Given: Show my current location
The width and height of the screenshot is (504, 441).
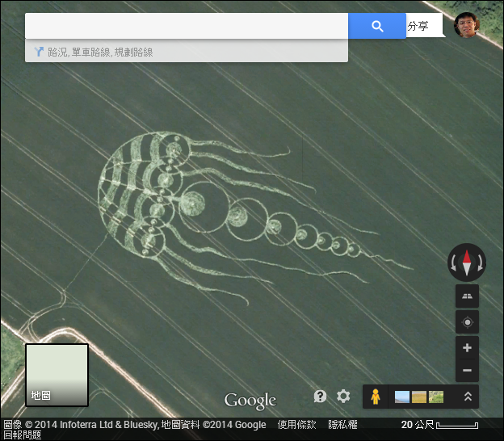Looking at the screenshot, I should pos(467,321).
